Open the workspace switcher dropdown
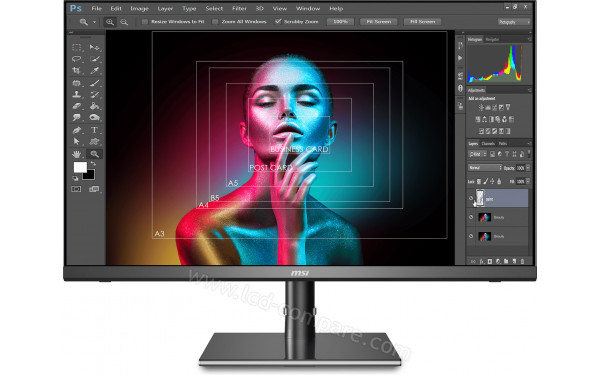The height and width of the screenshot is (375, 600). (514, 22)
